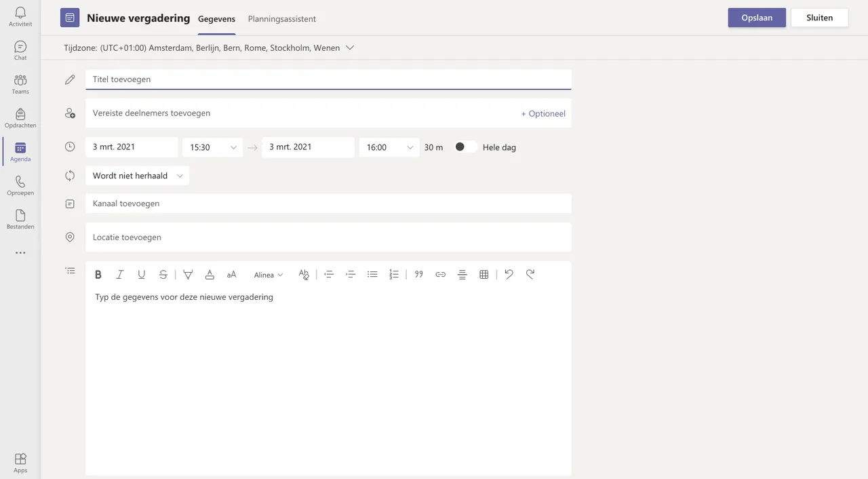Show more apps via the ellipsis
The image size is (868, 479).
pos(20,252)
